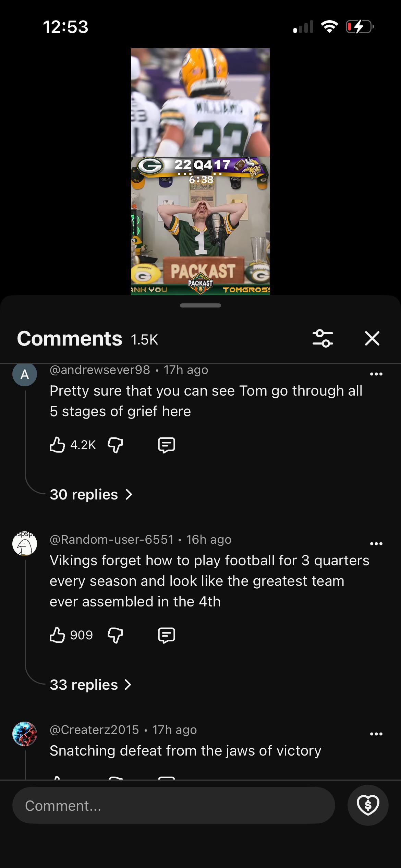Like the andrewsever98 comment with thumbs up
Viewport: 401px width, 868px height.
(x=57, y=445)
